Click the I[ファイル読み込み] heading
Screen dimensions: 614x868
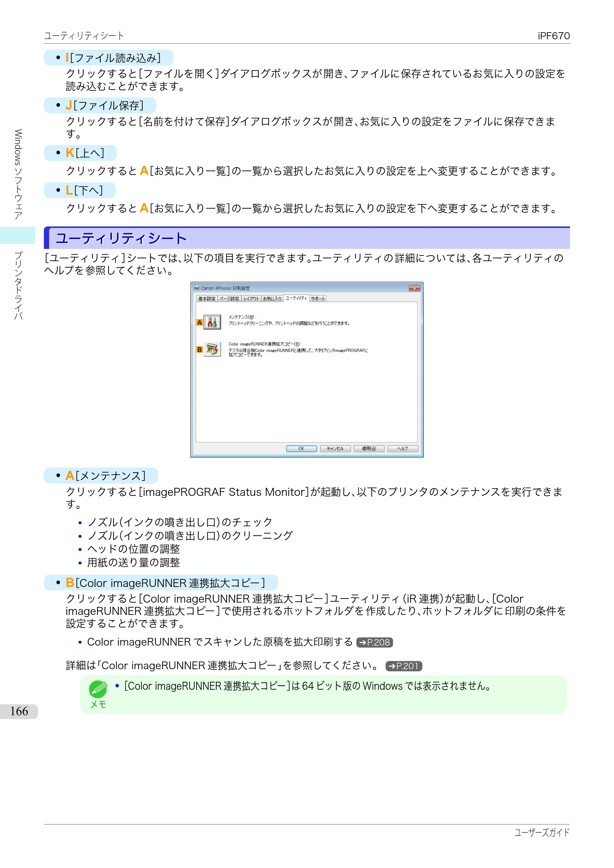[x=113, y=58]
